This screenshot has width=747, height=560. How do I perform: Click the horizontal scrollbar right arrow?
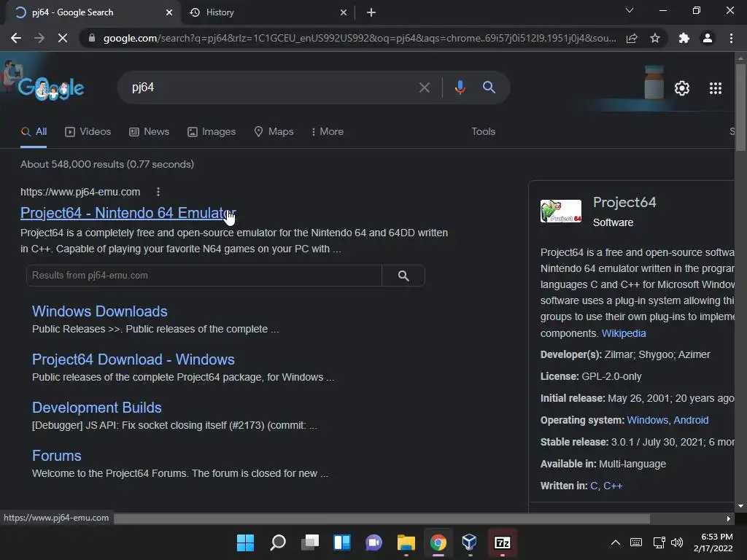[x=729, y=518]
